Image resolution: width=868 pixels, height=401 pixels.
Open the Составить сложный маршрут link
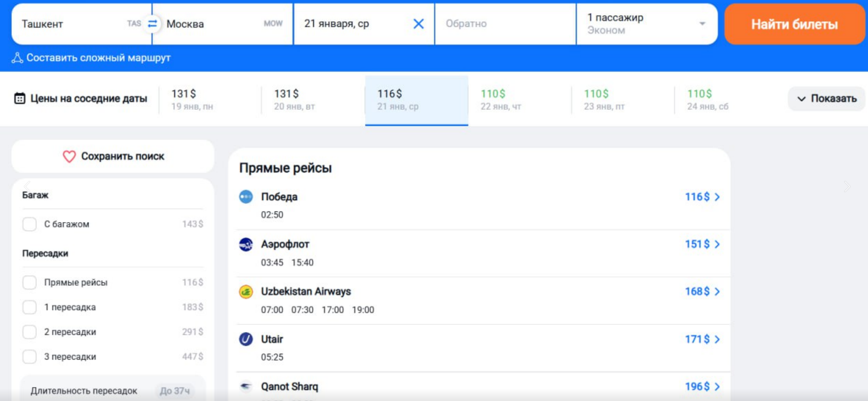point(98,58)
